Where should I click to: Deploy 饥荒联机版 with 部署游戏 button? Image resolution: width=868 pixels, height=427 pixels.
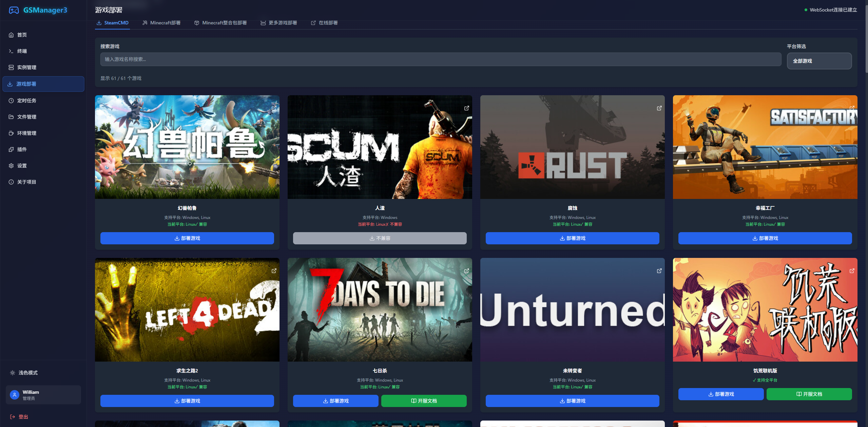721,394
